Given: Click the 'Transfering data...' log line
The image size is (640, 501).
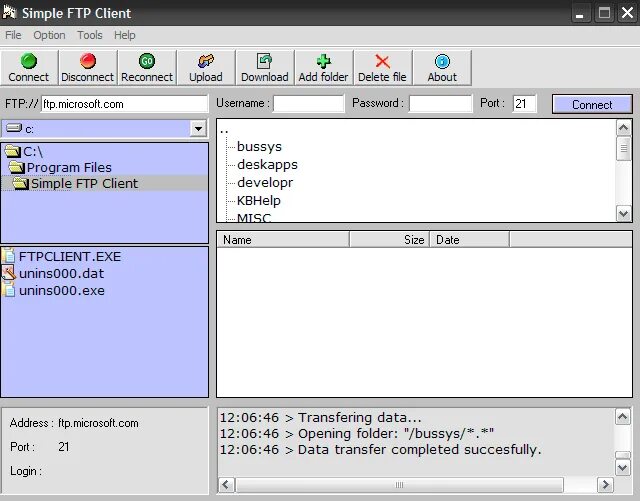Looking at the screenshot, I should (x=321, y=417).
